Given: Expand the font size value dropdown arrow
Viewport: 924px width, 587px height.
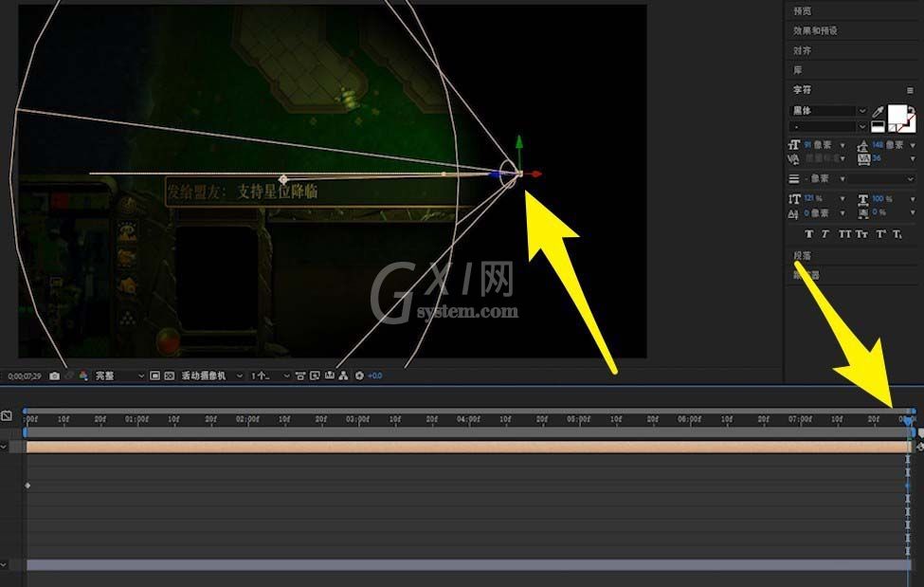Looking at the screenshot, I should point(842,145).
